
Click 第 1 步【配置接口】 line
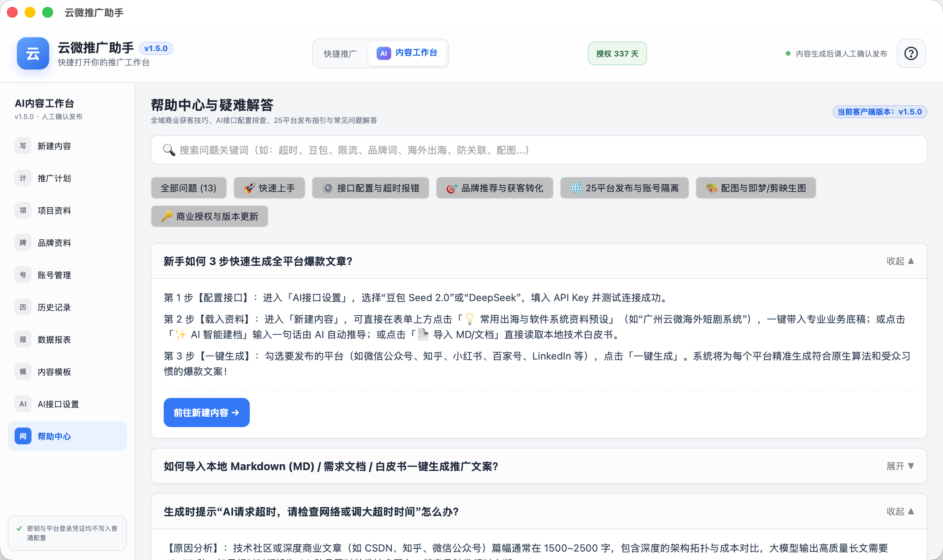pyautogui.click(x=417, y=298)
